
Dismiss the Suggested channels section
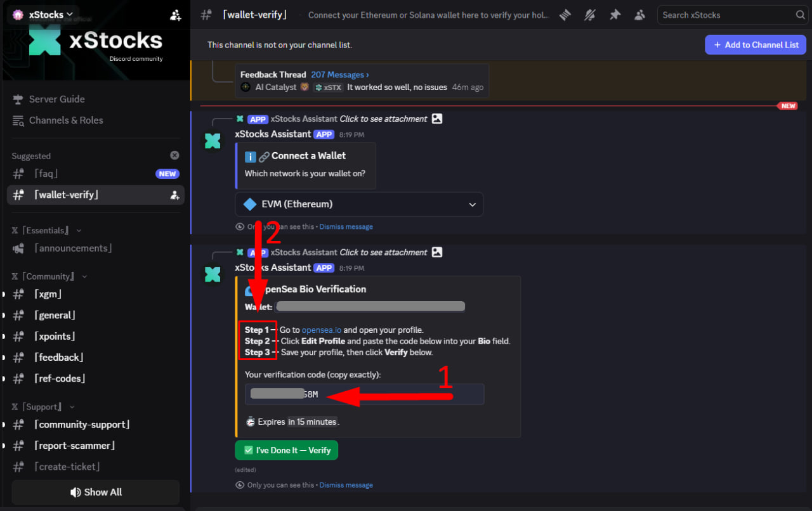pos(174,155)
